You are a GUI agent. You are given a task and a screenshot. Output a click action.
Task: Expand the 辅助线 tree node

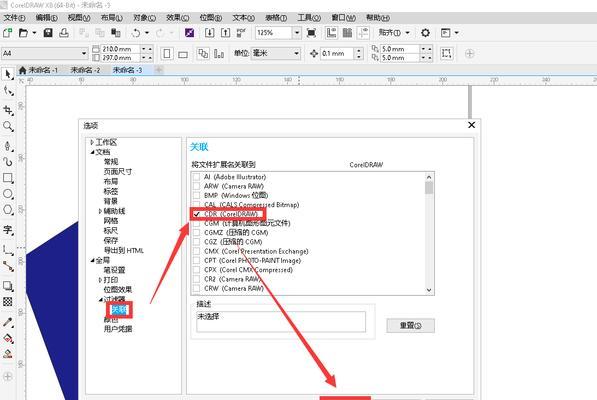click(x=100, y=211)
